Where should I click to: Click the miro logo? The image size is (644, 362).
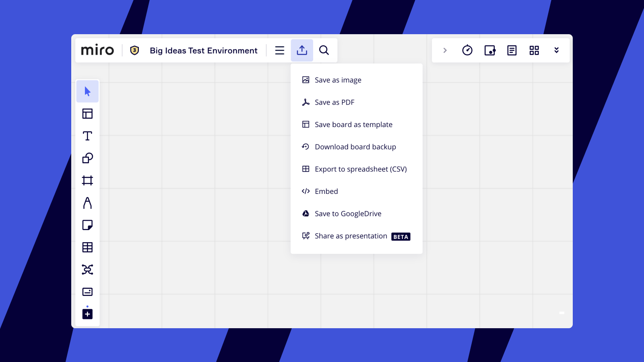(x=97, y=50)
